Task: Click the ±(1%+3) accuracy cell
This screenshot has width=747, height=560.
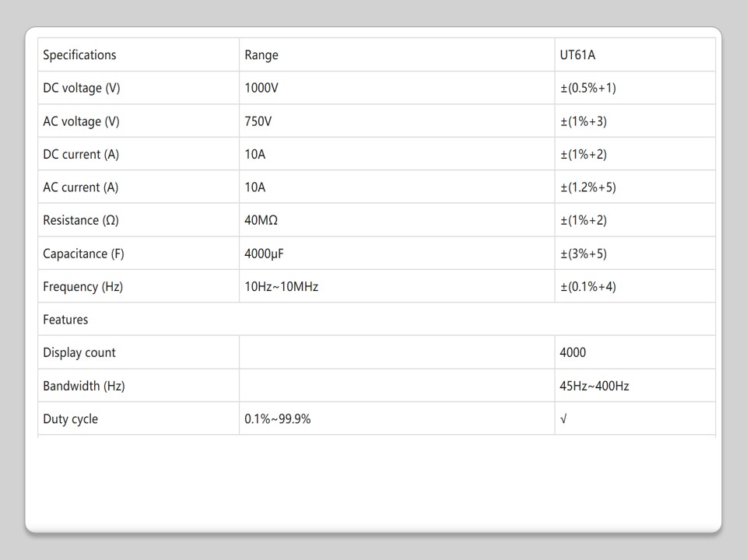Action: click(x=583, y=121)
